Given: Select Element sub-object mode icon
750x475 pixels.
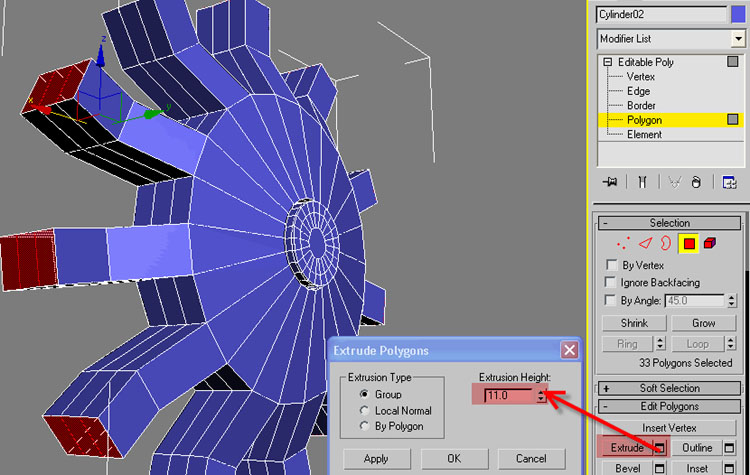Looking at the screenshot, I should [710, 243].
